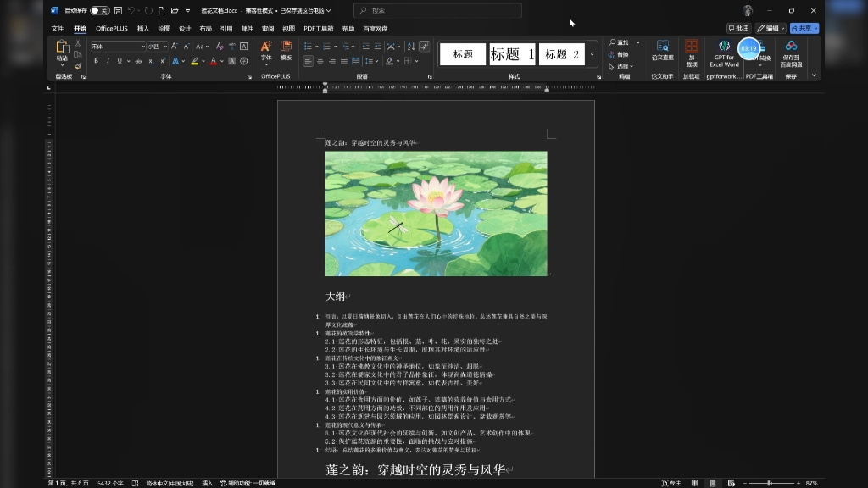This screenshot has width=868, height=488.
Task: Click the Undo arrow in title bar
Action: click(x=131, y=10)
